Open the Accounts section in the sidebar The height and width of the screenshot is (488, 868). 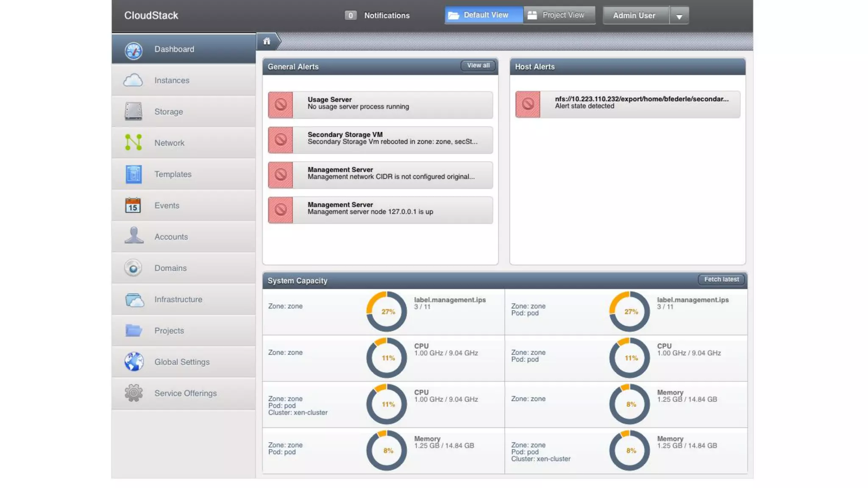pyautogui.click(x=171, y=237)
